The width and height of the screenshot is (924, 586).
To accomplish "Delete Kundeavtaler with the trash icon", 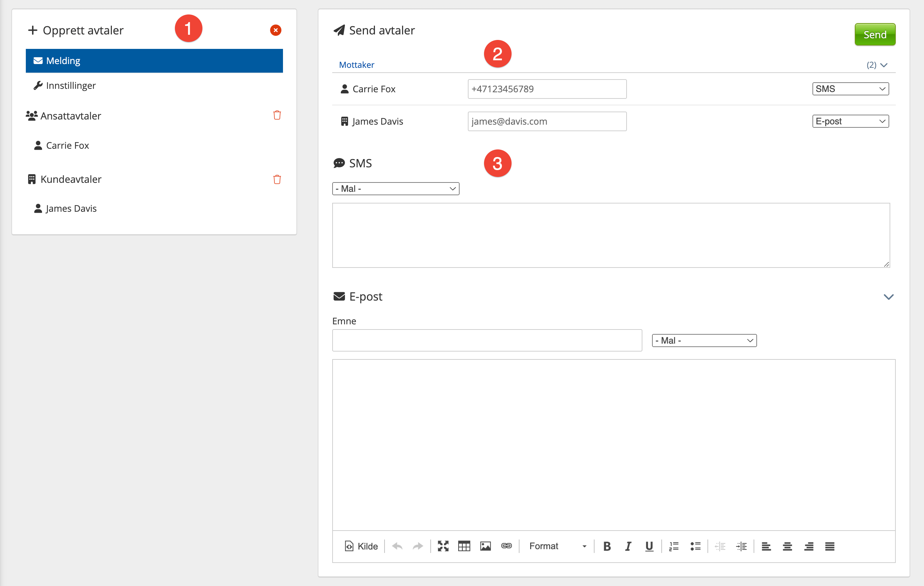I will 277,179.
